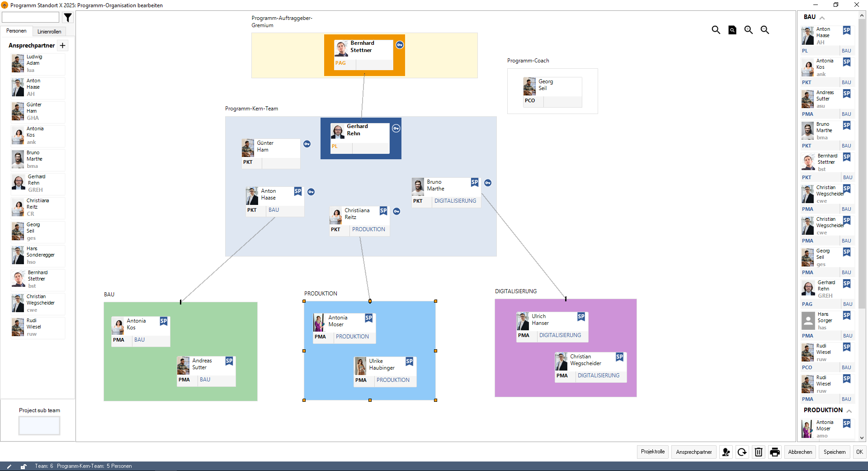
Task: Select Rudi Wiesel in the Ansprechpartner list
Action: (38, 328)
